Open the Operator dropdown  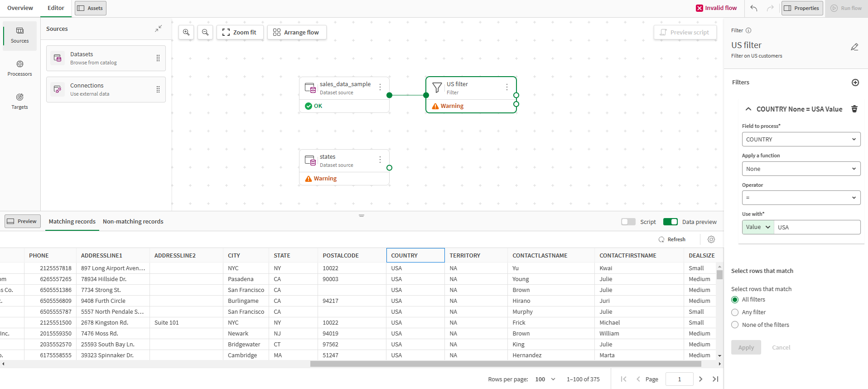point(800,198)
